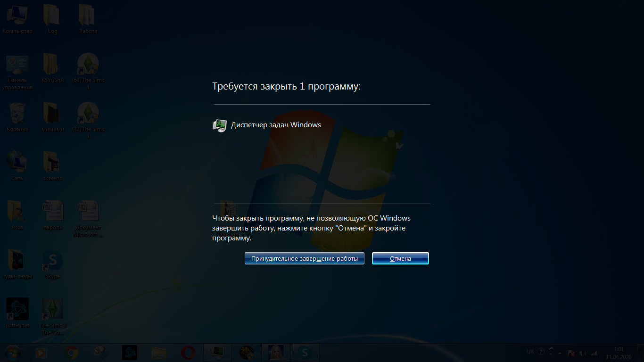Show hidden system tray icons
This screenshot has width=644, height=362.
point(560,353)
